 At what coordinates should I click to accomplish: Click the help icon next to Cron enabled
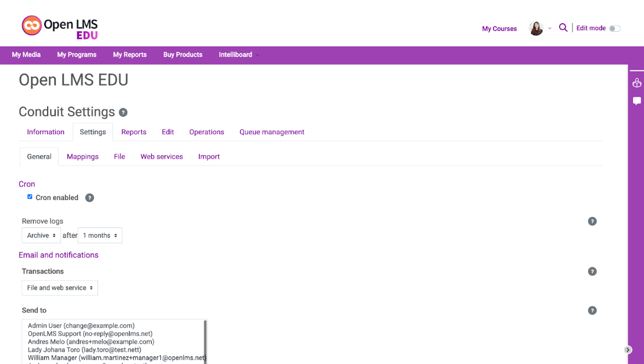point(90,198)
